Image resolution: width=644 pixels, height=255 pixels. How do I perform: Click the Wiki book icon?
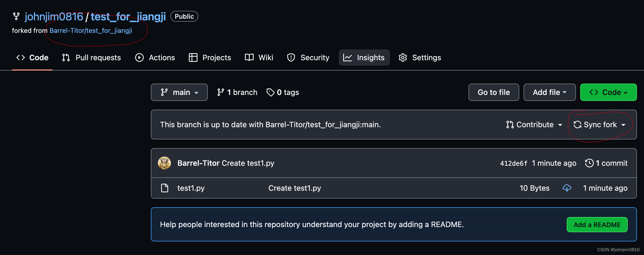[x=249, y=58]
